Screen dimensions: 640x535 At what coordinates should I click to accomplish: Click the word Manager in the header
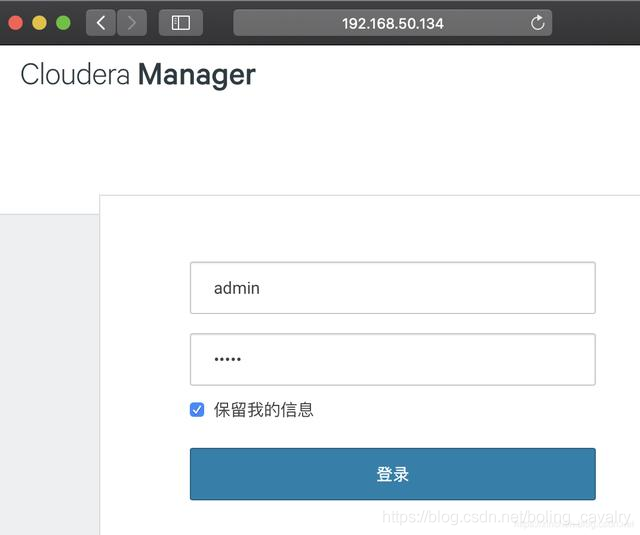pos(197,75)
